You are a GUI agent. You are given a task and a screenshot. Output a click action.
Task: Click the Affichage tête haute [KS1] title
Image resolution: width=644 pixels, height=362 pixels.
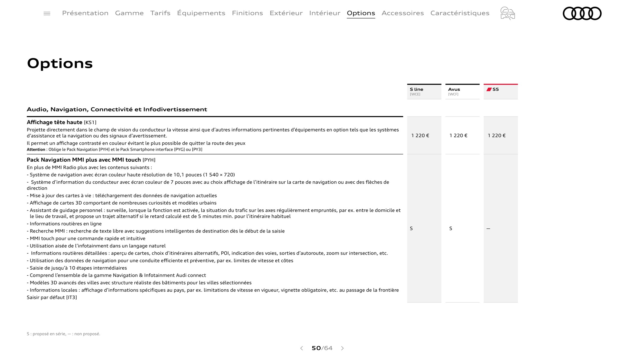pos(62,122)
